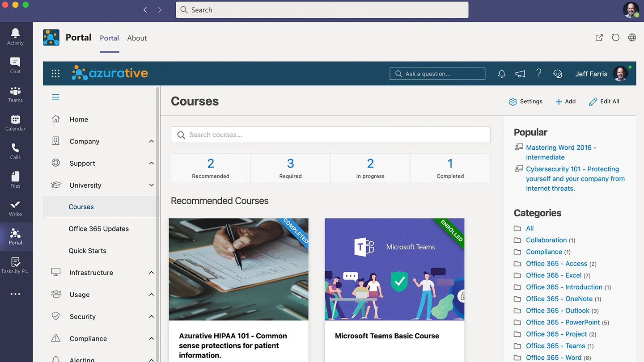Open the Azurative HIPAA 101 course thumbnail

click(x=238, y=269)
